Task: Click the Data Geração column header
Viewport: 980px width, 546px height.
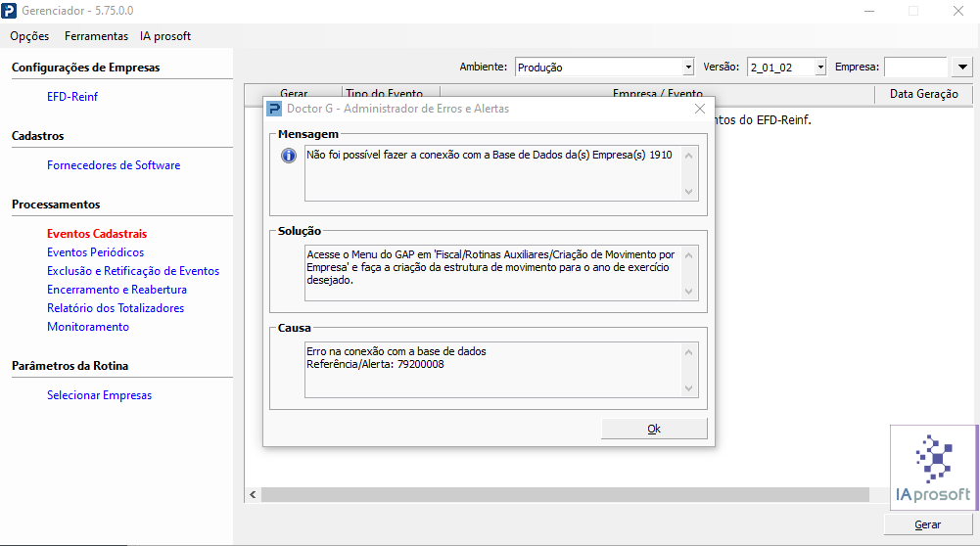Action: point(924,94)
